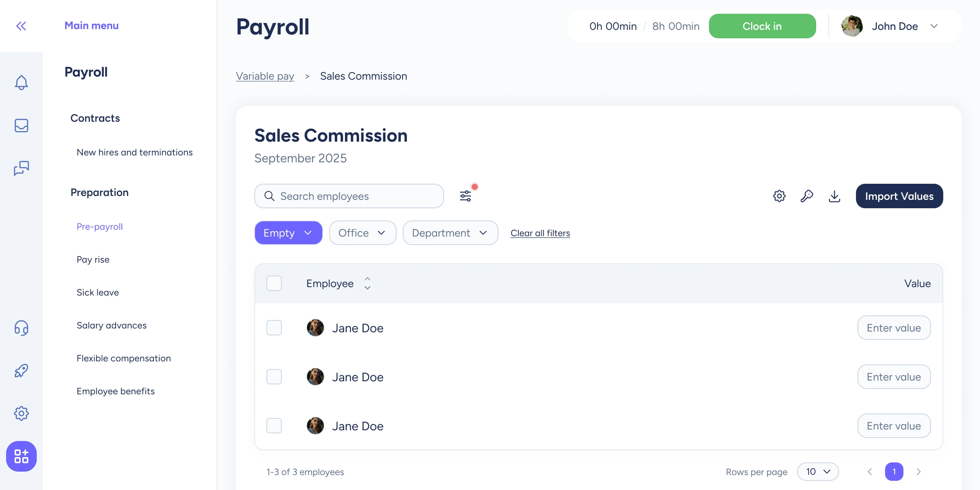Toggle the select-all checkbox in table header
Viewport: 980px width, 490px height.
click(274, 283)
